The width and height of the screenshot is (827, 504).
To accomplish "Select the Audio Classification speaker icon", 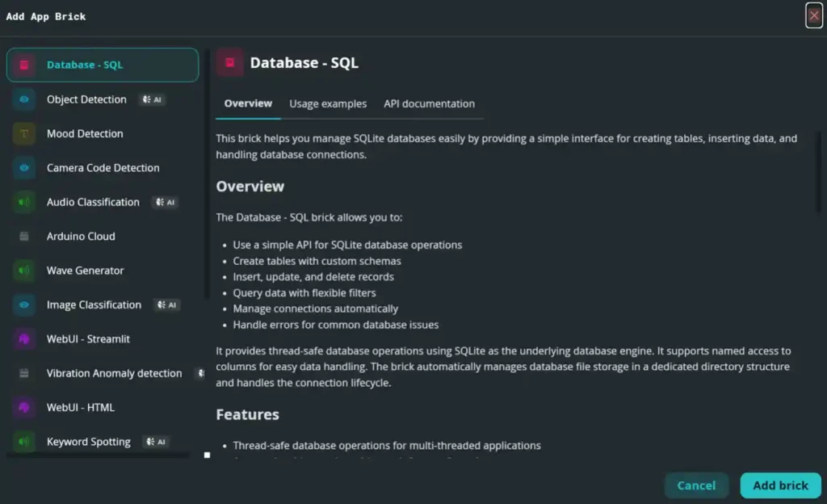I will pyautogui.click(x=24, y=202).
